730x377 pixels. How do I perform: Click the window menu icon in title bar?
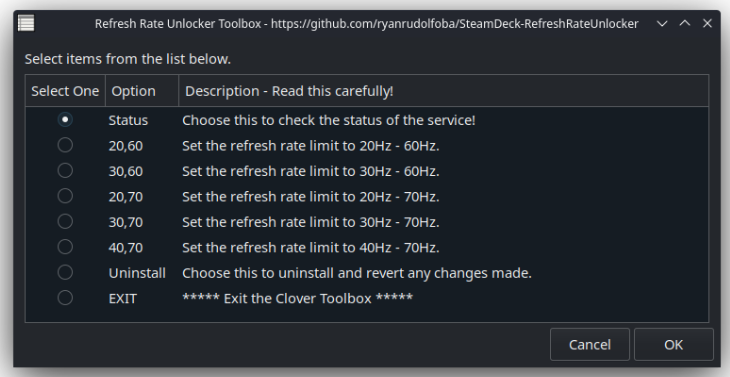point(26,23)
